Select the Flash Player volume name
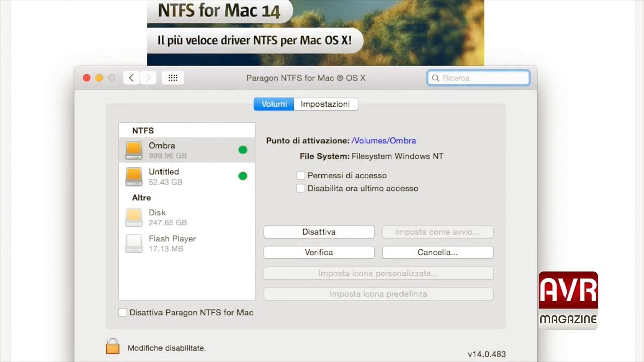 click(172, 238)
